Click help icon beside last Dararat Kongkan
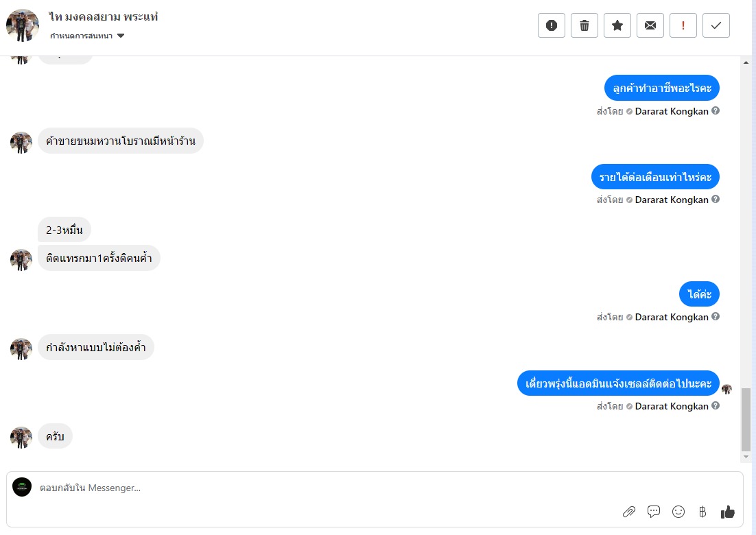This screenshot has height=535, width=756. (716, 406)
